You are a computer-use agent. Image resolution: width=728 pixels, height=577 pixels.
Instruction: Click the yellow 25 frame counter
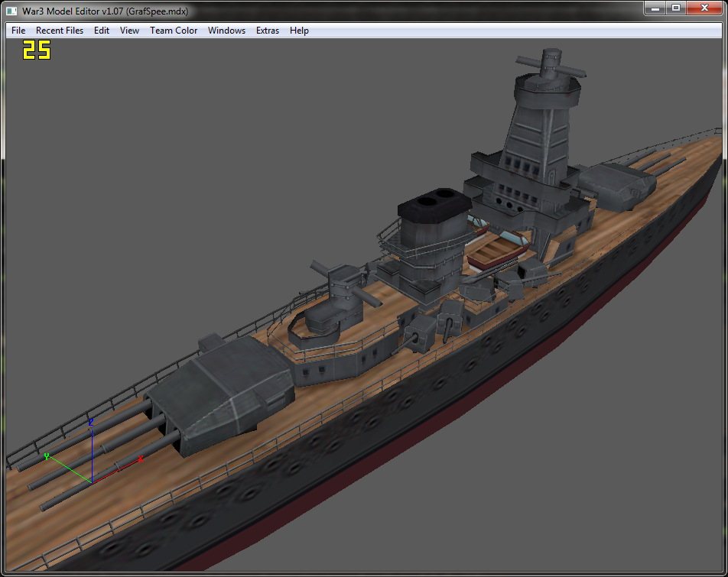coord(37,50)
